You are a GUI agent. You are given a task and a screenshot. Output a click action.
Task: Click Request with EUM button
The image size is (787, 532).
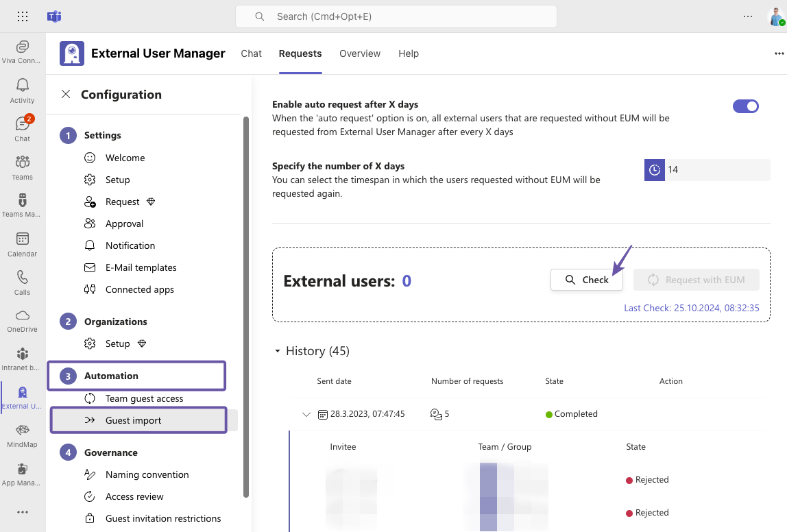tap(696, 280)
